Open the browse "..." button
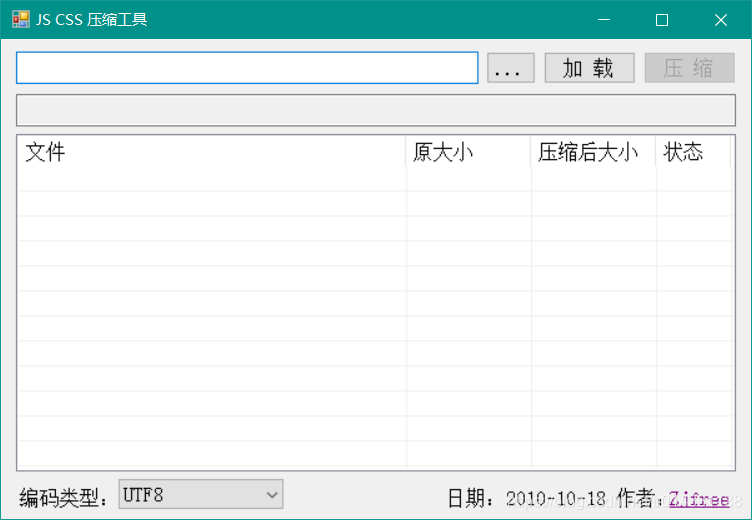 pos(511,68)
